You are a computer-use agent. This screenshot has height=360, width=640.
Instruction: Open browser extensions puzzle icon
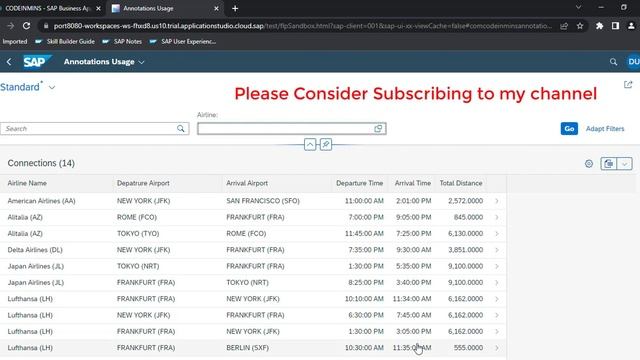coord(599,26)
